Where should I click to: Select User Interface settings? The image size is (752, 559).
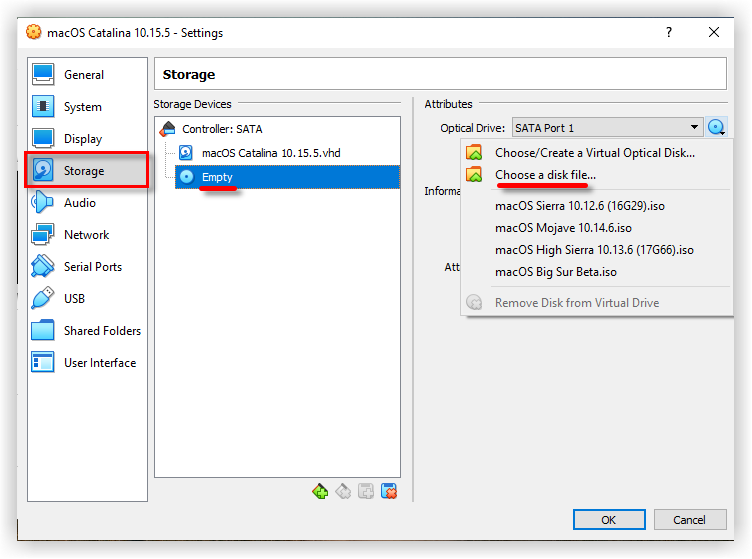point(99,363)
